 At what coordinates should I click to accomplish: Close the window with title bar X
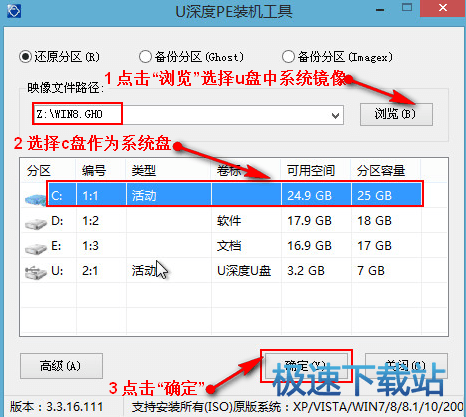(x=443, y=8)
